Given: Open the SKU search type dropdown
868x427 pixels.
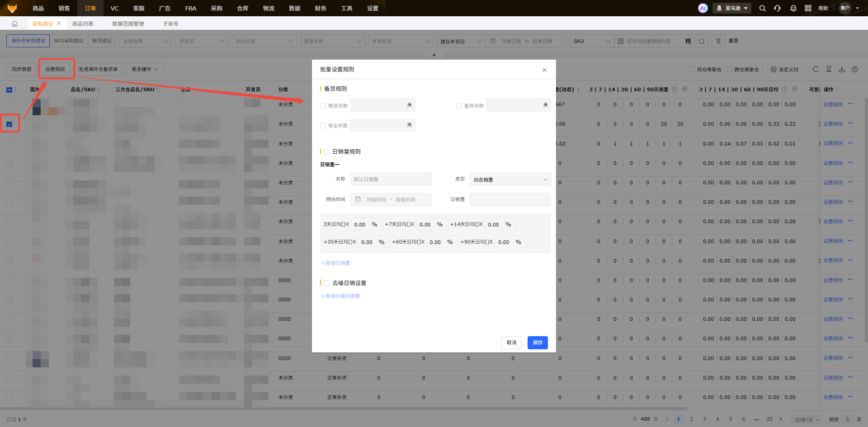Looking at the screenshot, I should pyautogui.click(x=592, y=41).
